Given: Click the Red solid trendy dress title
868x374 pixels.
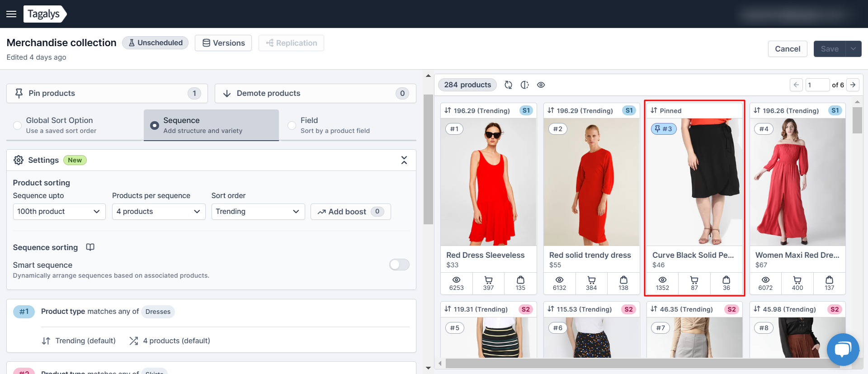Looking at the screenshot, I should pyautogui.click(x=590, y=255).
